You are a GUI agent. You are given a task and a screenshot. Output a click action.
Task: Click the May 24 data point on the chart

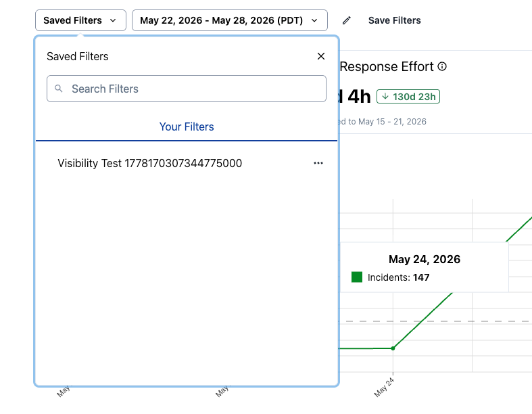(x=393, y=348)
